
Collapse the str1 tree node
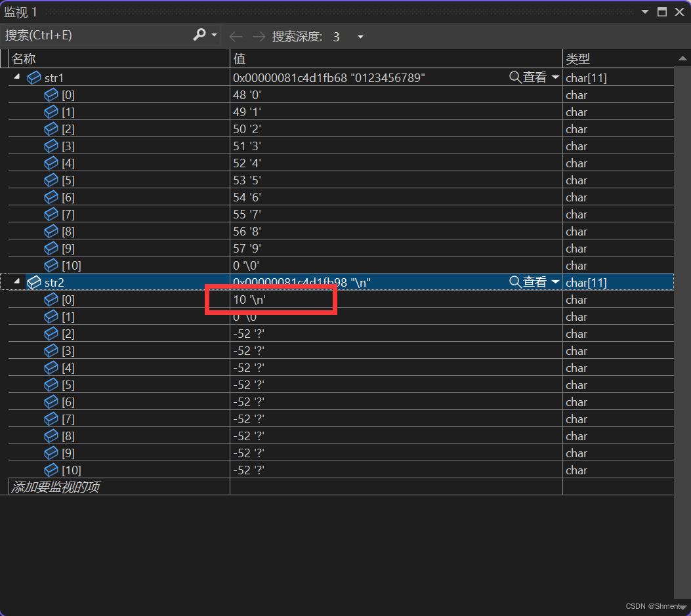[17, 77]
